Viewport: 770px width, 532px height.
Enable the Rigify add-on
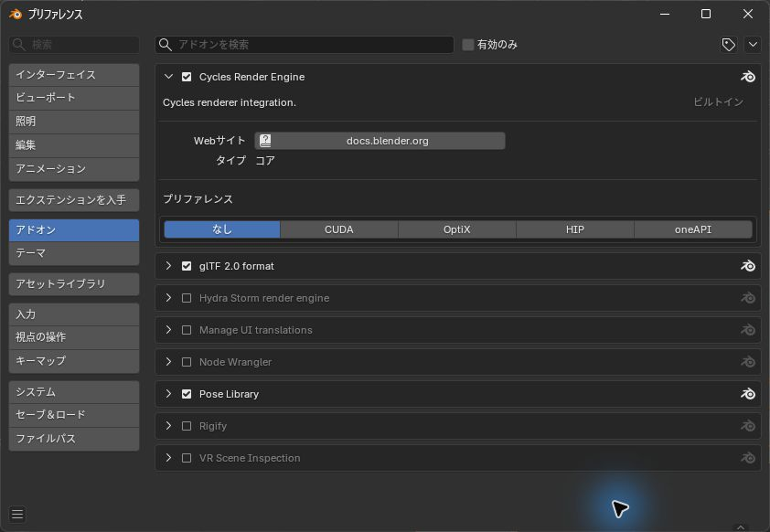pyautogui.click(x=187, y=426)
